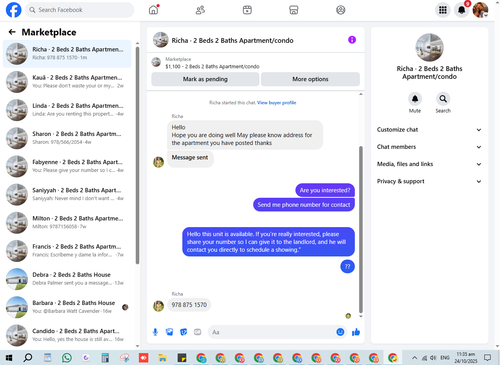Open Fabyenne conversation in chat list
This screenshot has width=500, height=365.
pyautogui.click(x=67, y=166)
